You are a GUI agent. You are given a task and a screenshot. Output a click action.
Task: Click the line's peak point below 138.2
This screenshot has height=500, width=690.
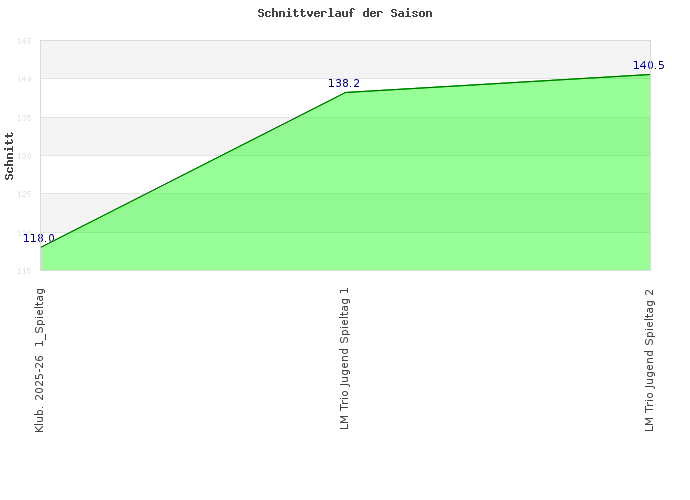pos(345,93)
